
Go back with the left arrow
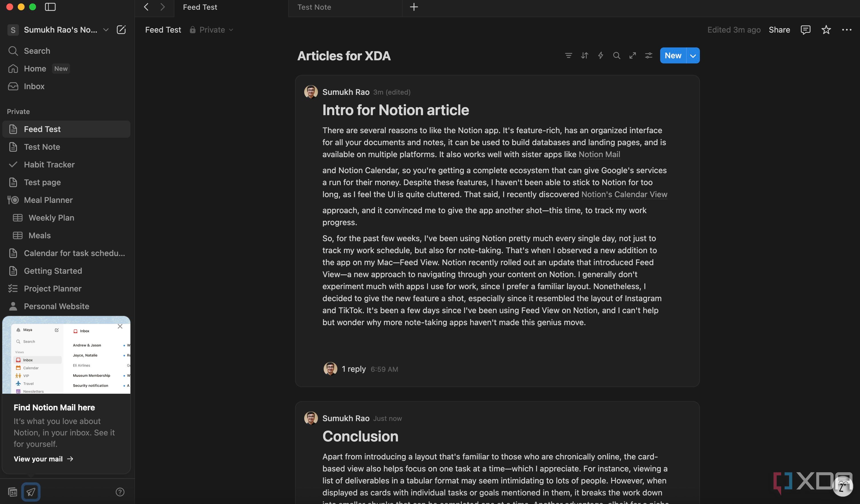pyautogui.click(x=146, y=7)
